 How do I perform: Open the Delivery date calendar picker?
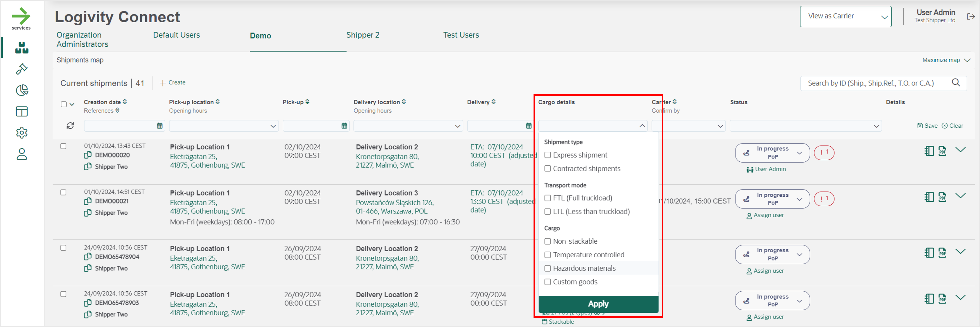click(529, 126)
